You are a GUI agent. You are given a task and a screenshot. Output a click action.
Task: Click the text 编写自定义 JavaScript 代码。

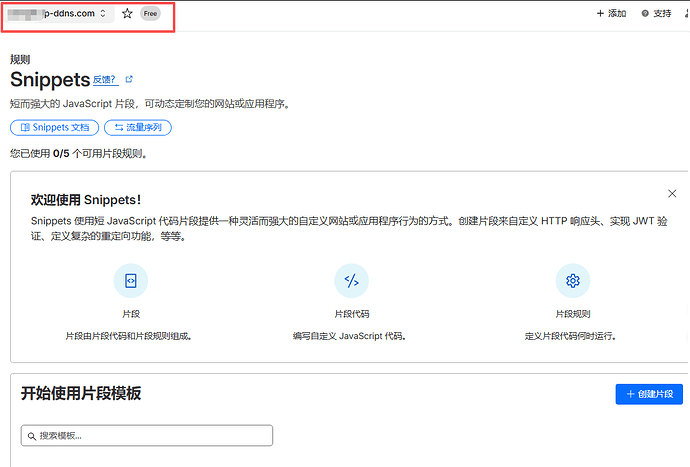pyautogui.click(x=349, y=336)
